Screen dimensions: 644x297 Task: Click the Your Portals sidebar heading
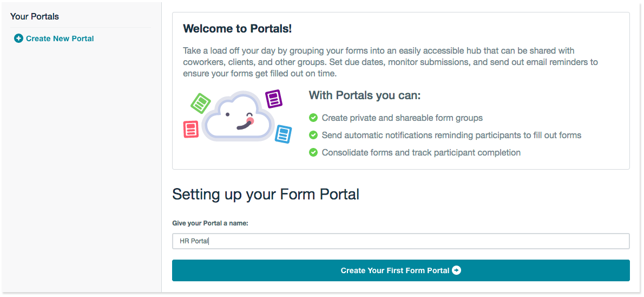(x=35, y=16)
